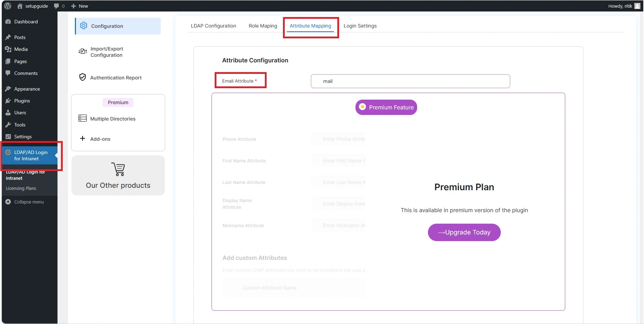644x324 pixels.
Task: Open the setupguide site home link
Action: click(32, 6)
